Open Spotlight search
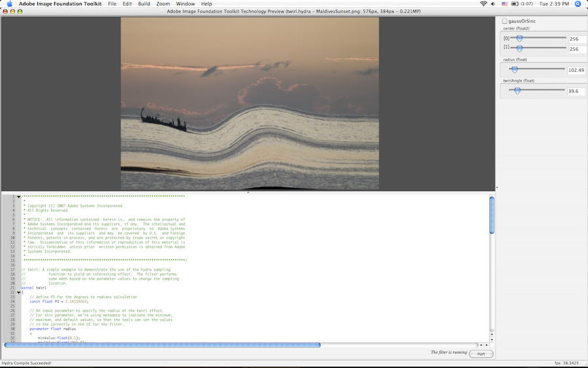This screenshot has width=588, height=368. 578,4
